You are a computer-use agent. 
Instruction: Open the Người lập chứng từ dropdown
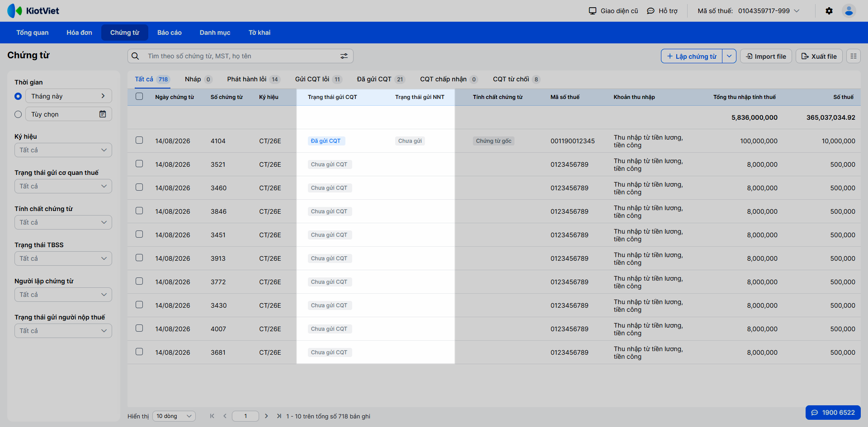63,295
